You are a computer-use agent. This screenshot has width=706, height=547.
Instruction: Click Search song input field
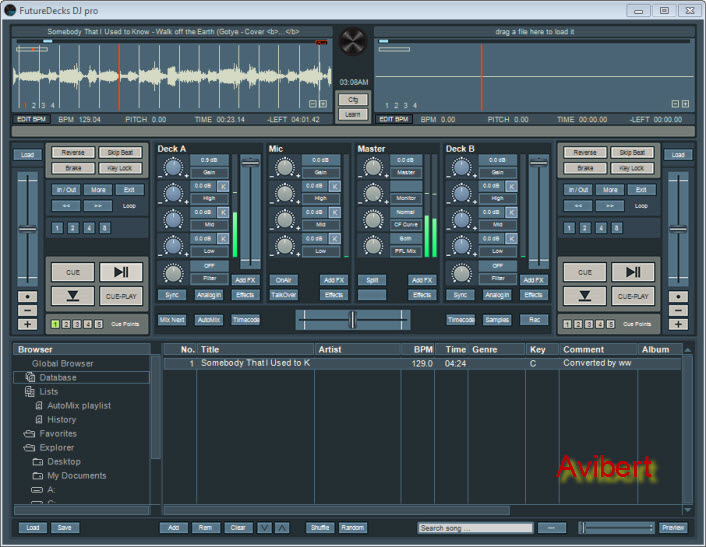[x=475, y=528]
